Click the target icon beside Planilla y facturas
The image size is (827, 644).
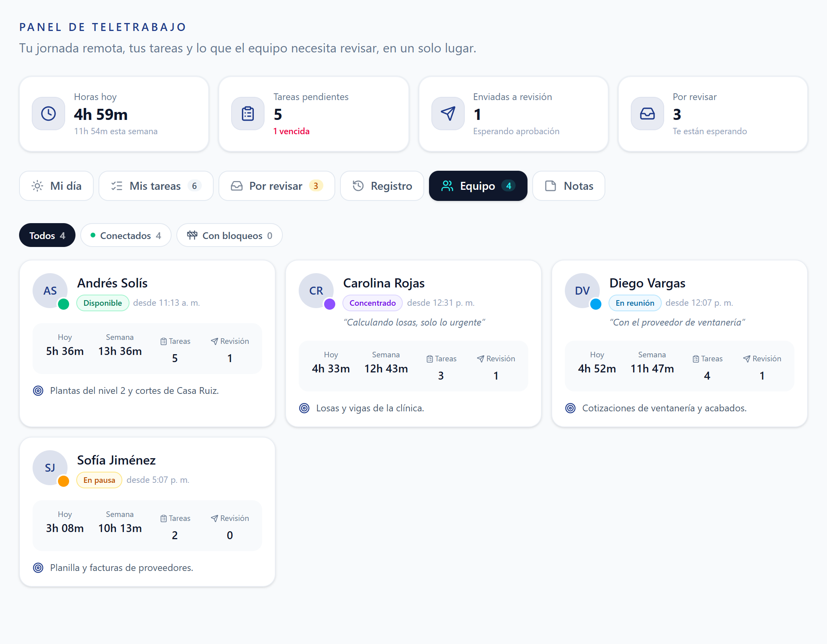(38, 568)
